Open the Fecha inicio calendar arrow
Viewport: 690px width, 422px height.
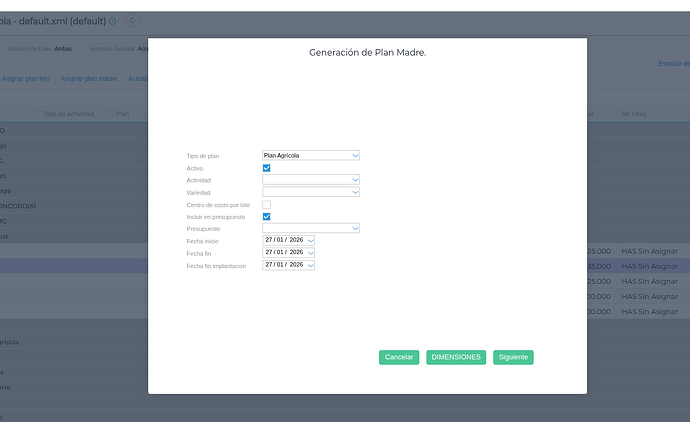[x=310, y=240]
